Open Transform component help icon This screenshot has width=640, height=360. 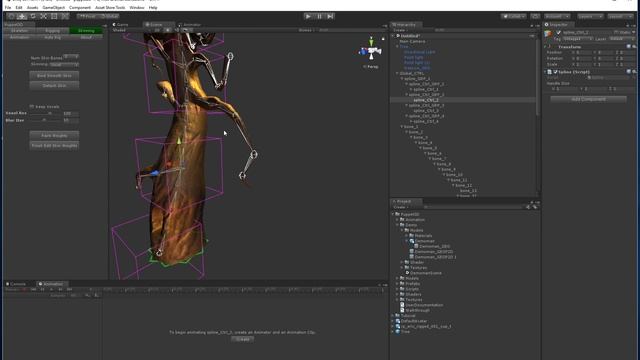(629, 47)
